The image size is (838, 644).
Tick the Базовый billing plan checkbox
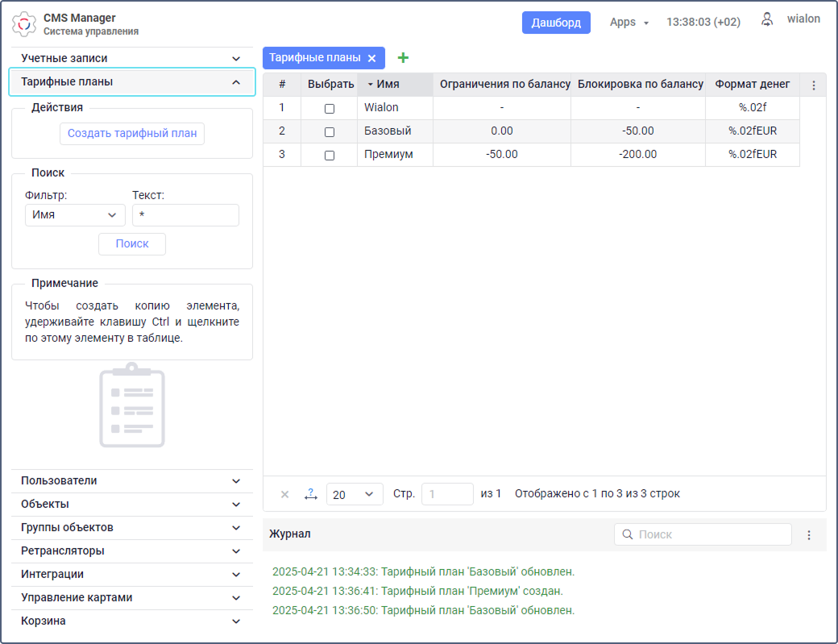[329, 132]
